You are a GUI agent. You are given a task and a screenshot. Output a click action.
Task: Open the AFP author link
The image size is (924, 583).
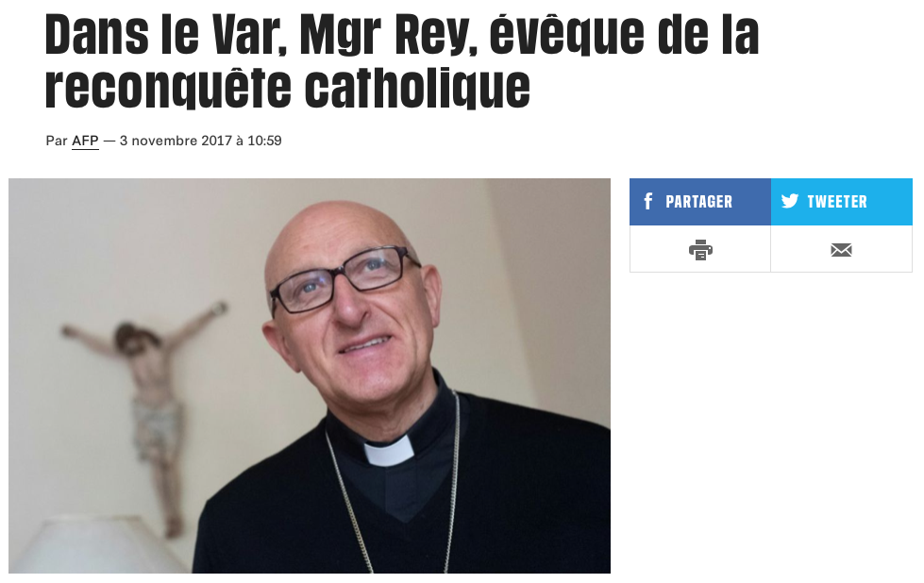coord(85,141)
